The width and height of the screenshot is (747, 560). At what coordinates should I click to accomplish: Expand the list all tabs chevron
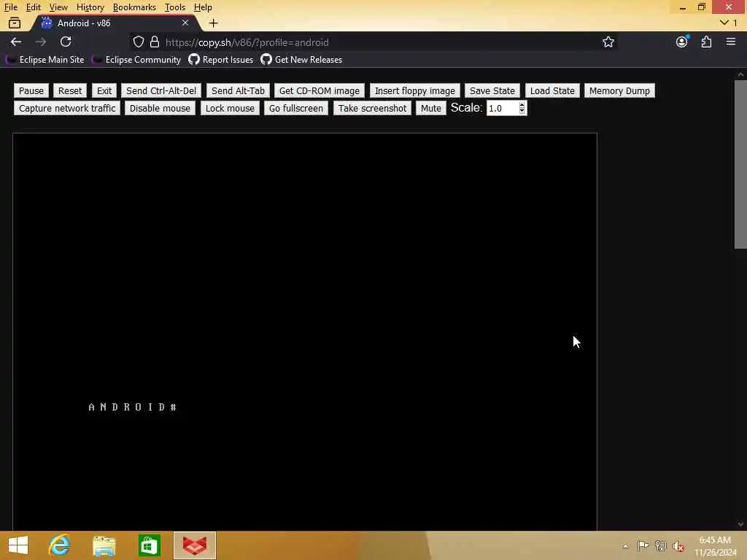(724, 23)
